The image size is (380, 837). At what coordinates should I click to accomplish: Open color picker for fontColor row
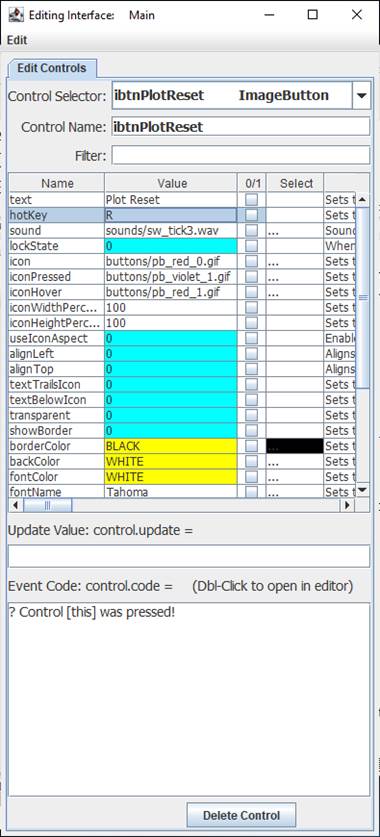(x=295, y=476)
